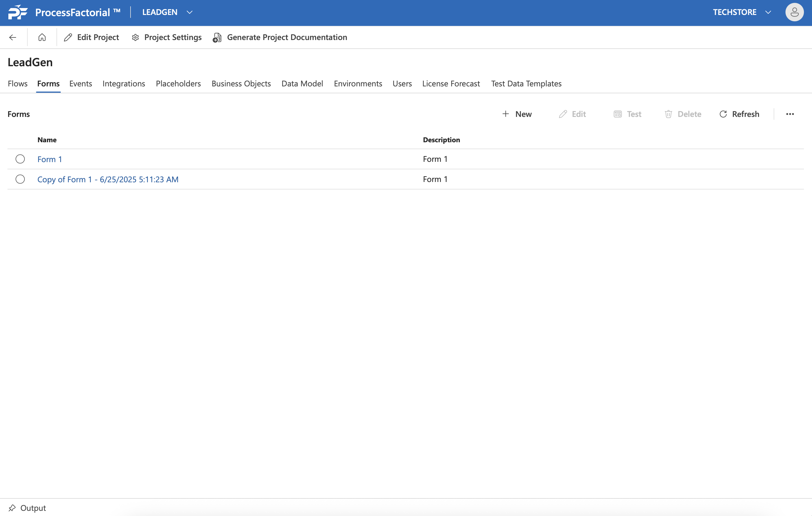This screenshot has height=516, width=812.
Task: Expand the TECHSTORE tenant dropdown
Action: pyautogui.click(x=768, y=12)
